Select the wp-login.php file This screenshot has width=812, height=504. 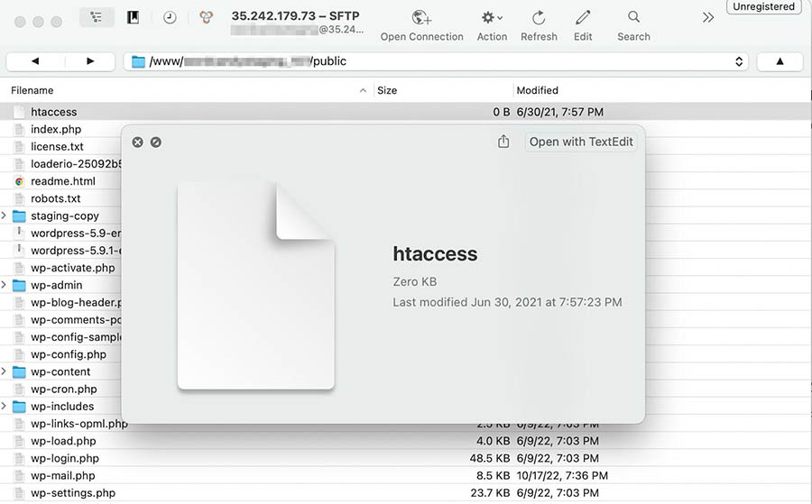(x=65, y=459)
